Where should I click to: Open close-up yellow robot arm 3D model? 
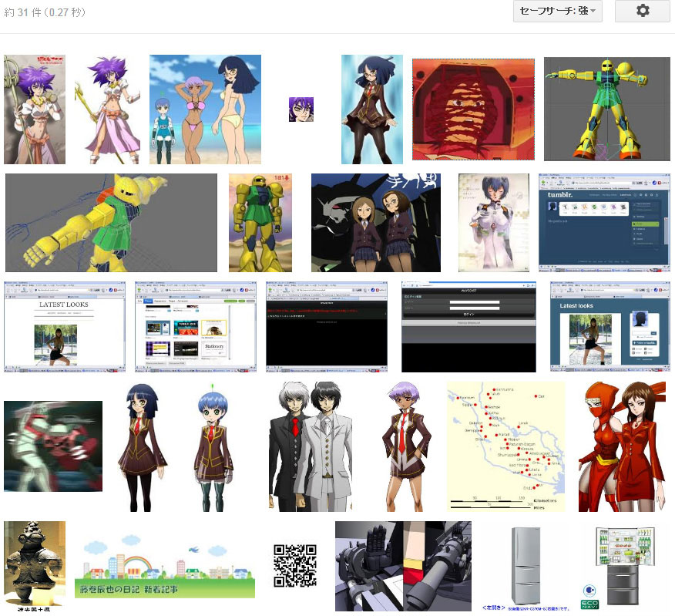click(111, 223)
